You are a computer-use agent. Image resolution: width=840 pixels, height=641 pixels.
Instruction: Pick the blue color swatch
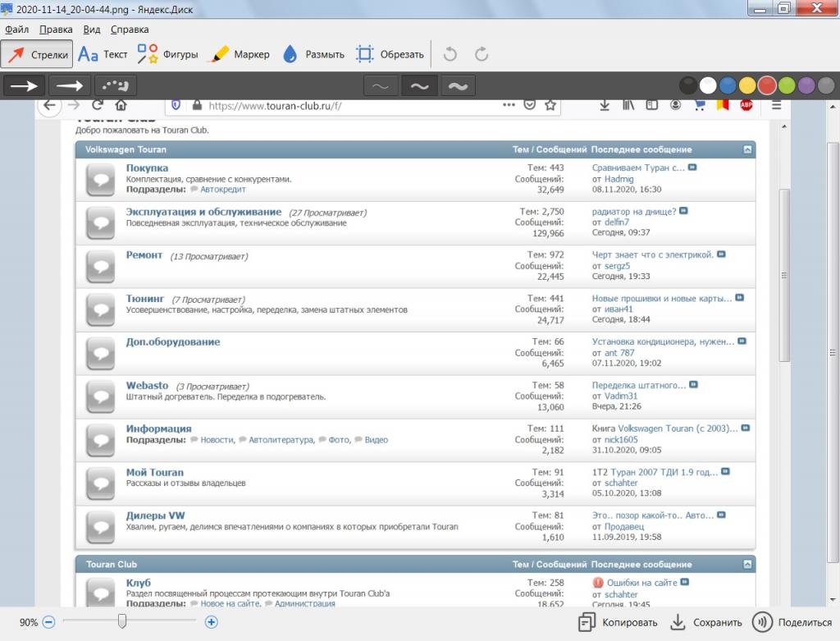(728, 85)
